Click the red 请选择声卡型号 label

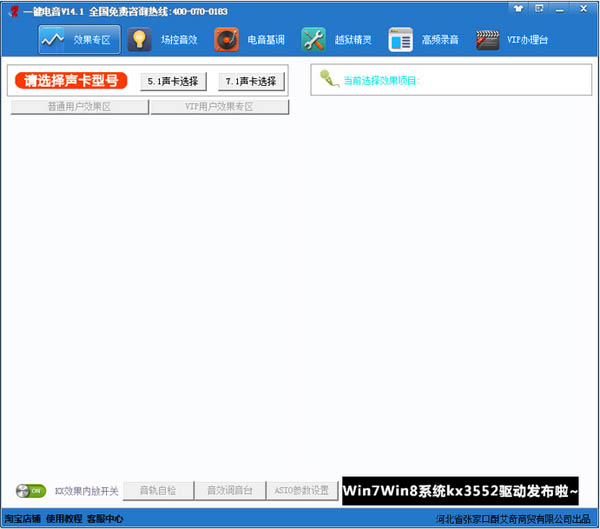71,80
